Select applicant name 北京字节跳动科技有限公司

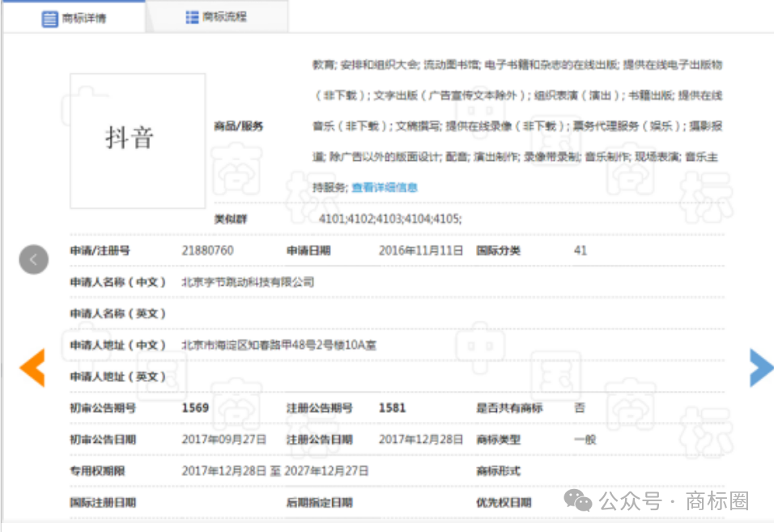pyautogui.click(x=248, y=283)
